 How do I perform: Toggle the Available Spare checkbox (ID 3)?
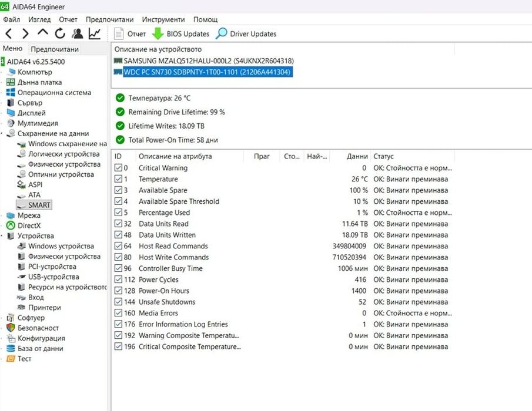[x=118, y=190]
